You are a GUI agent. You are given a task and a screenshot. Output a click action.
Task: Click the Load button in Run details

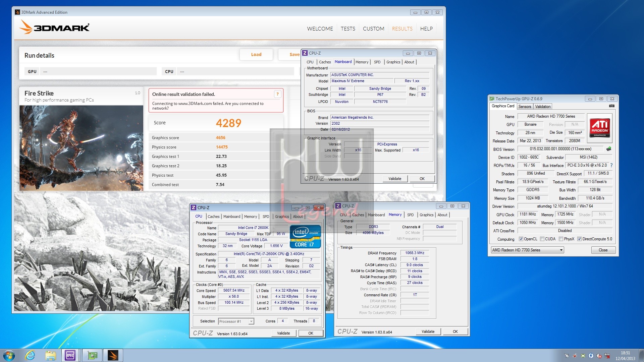[256, 55]
